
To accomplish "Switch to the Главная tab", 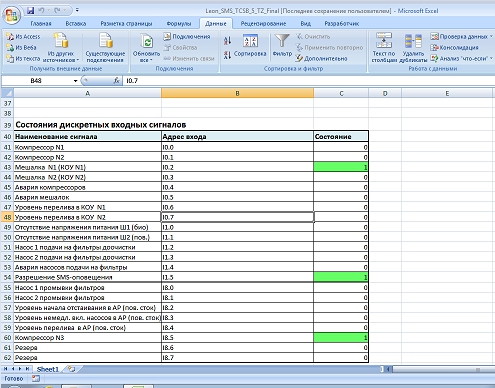I will 41,24.
